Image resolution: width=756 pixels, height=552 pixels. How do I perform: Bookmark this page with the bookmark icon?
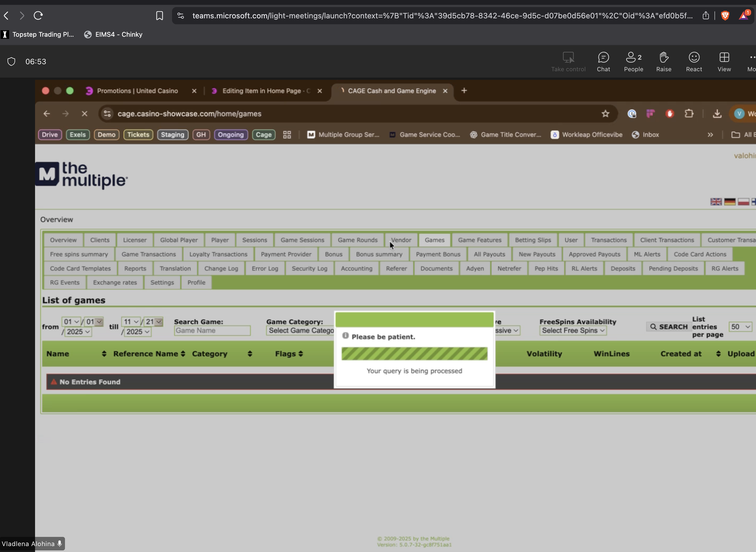click(x=160, y=16)
